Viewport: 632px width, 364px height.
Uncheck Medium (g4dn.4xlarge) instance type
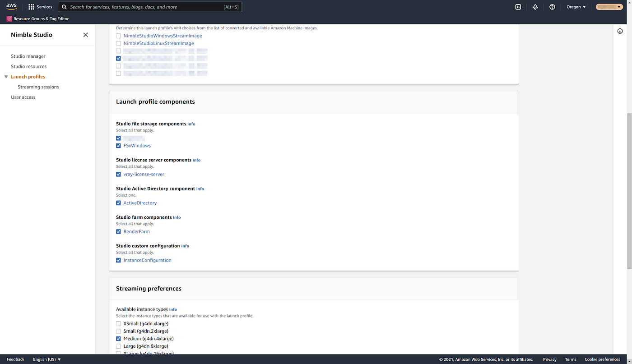(118, 339)
